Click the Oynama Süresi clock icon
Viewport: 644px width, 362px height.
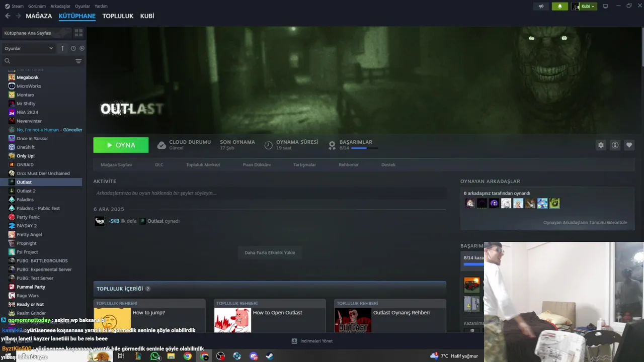tap(269, 145)
